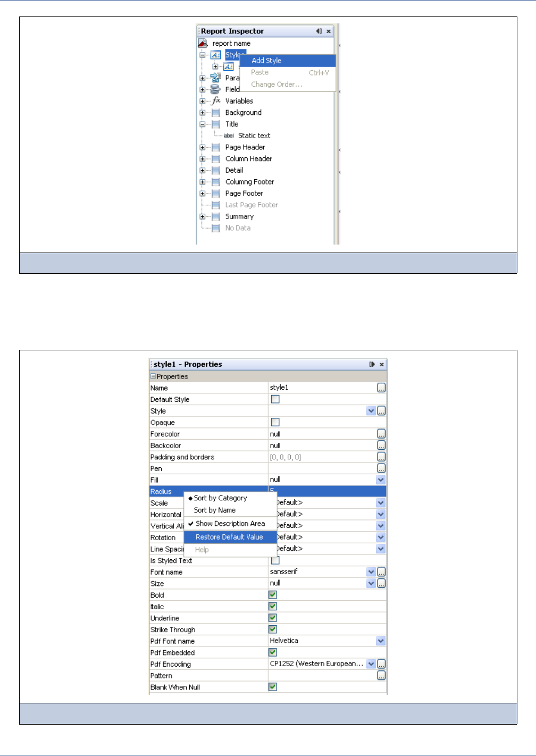Image resolution: width=536 pixels, height=756 pixels.
Task: Select the Static text tree item
Action: [x=254, y=136]
